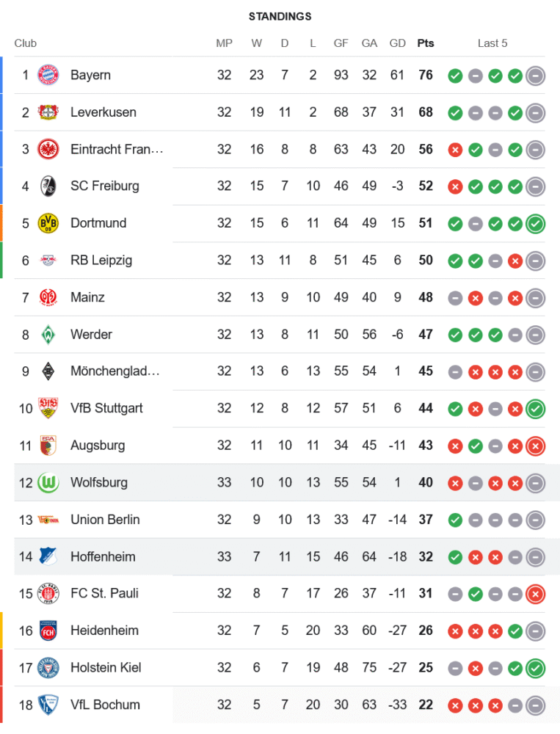Click FC St. Pauli's latest loss circle
This screenshot has width=560, height=734.
click(535, 594)
